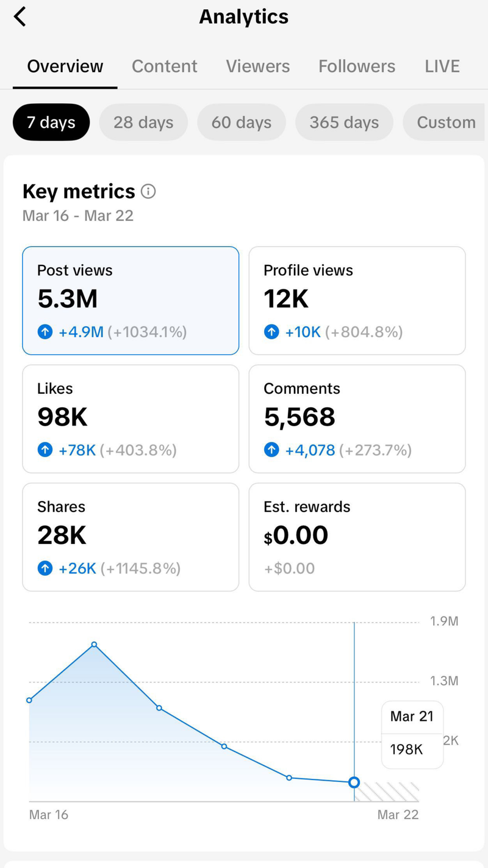This screenshot has height=868, width=488.
Task: Select the Profile views metric card
Action: [357, 300]
